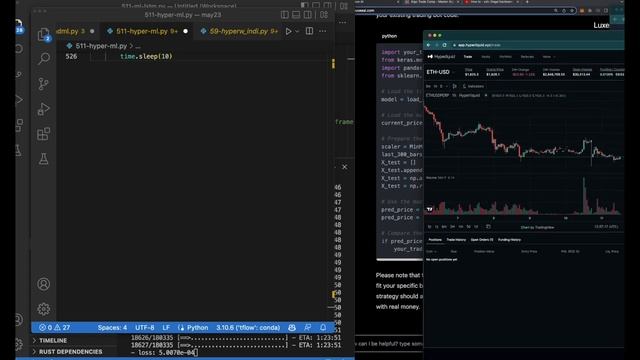Click the python label on the code block
Image resolution: width=640 pixels, height=360 pixels.
coord(389,36)
